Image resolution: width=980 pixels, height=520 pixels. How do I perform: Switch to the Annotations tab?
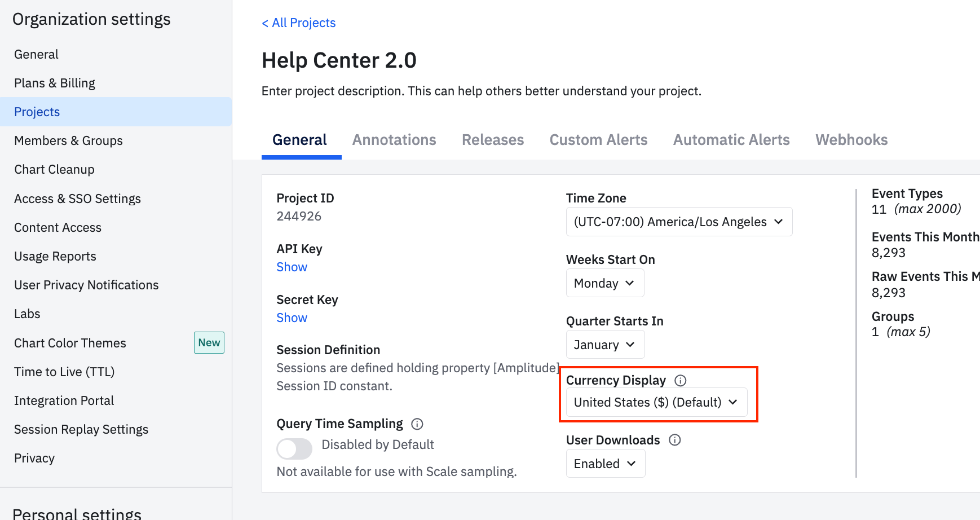[394, 140]
